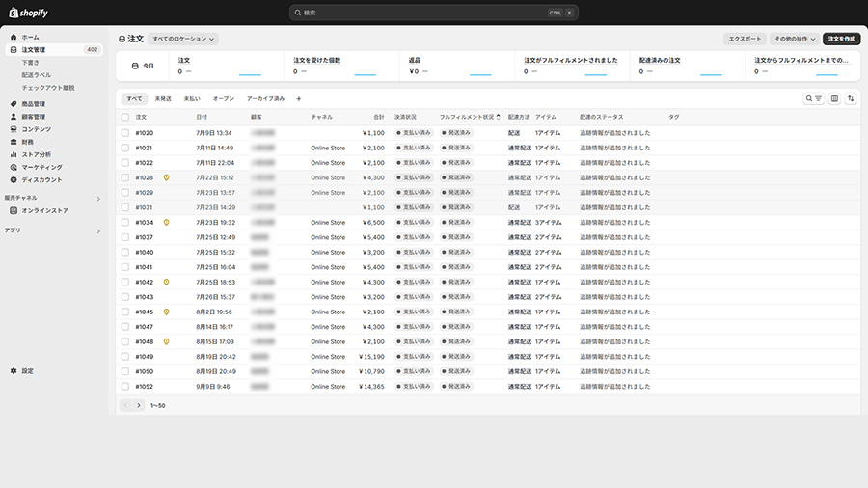Check the box for order #1034
The image size is (868, 488).
pos(125,223)
